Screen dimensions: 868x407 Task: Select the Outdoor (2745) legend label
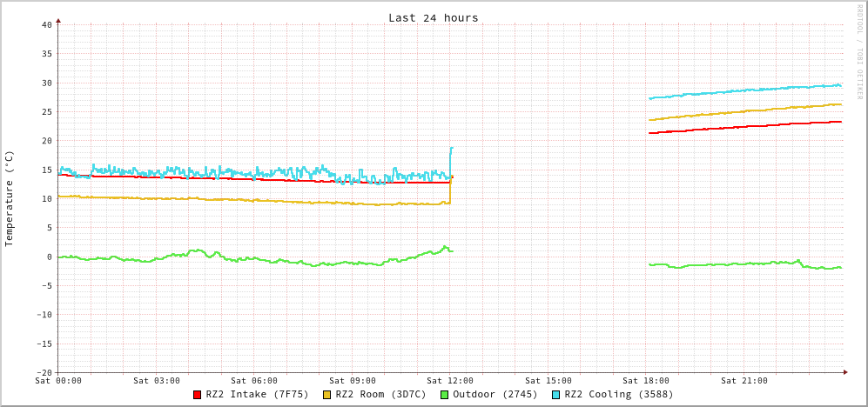point(495,394)
